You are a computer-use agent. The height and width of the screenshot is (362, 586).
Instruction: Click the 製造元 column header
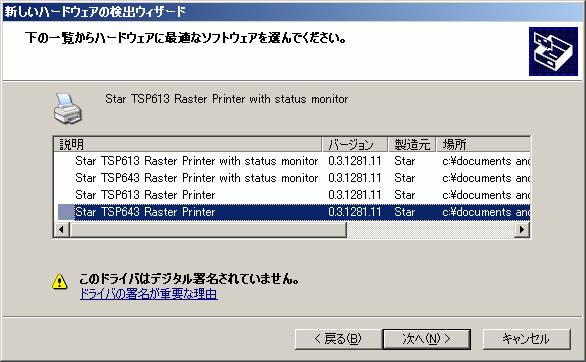coord(412,145)
